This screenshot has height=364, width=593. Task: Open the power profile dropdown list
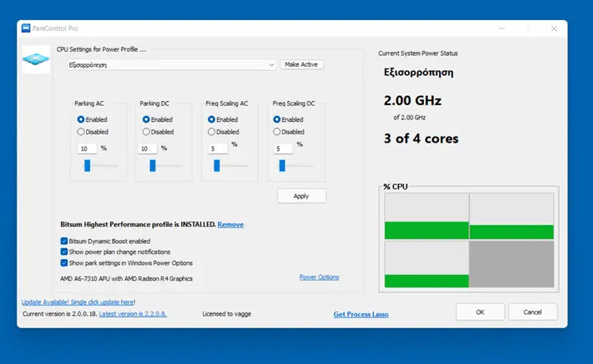pyautogui.click(x=171, y=65)
